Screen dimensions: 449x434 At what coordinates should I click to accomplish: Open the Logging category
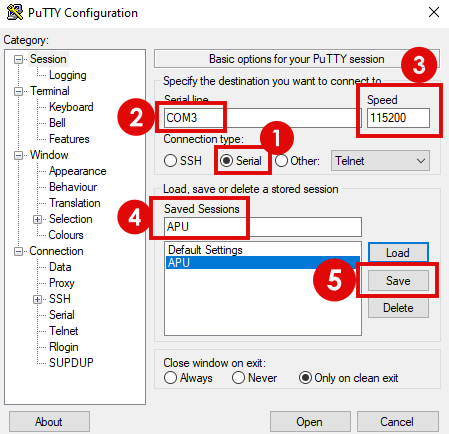[68, 75]
